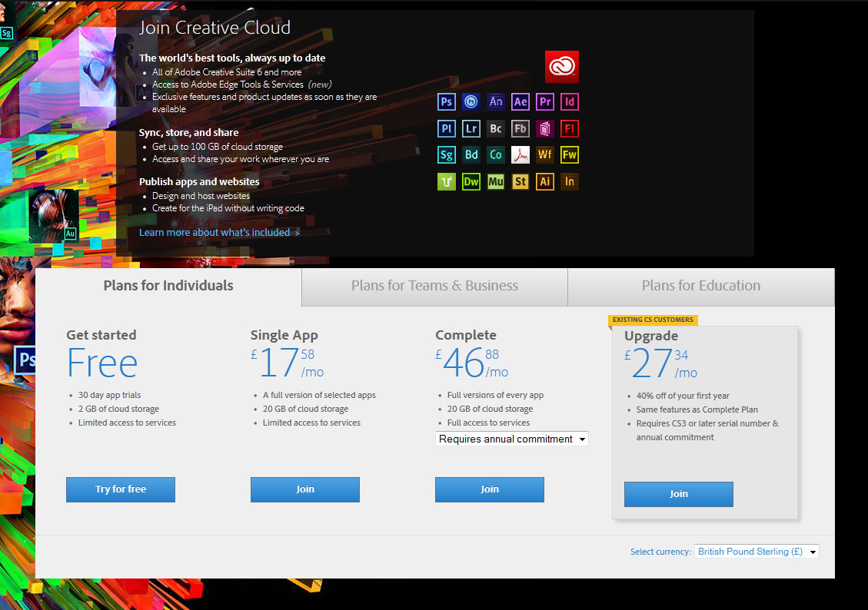The height and width of the screenshot is (610, 868).
Task: Click the '40% off of your first year' text
Action: pyautogui.click(x=683, y=396)
